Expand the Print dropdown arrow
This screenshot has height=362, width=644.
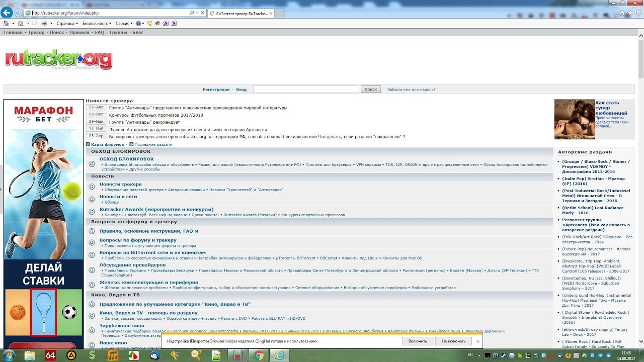pyautogui.click(x=51, y=24)
